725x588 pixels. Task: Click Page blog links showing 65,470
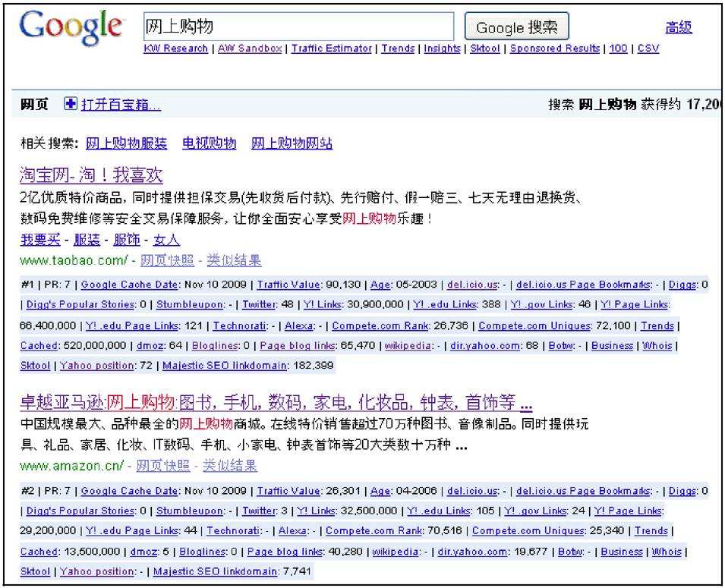point(298,346)
